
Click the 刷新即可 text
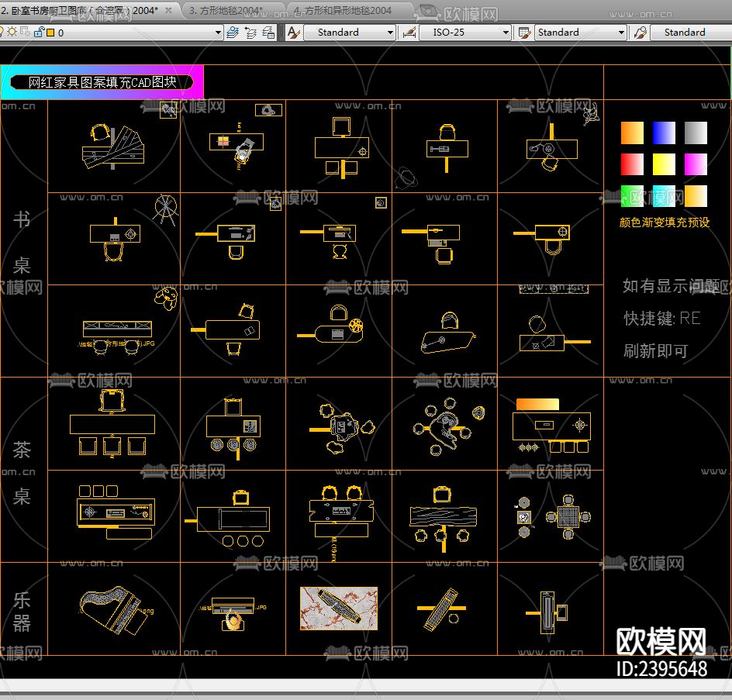(x=655, y=350)
